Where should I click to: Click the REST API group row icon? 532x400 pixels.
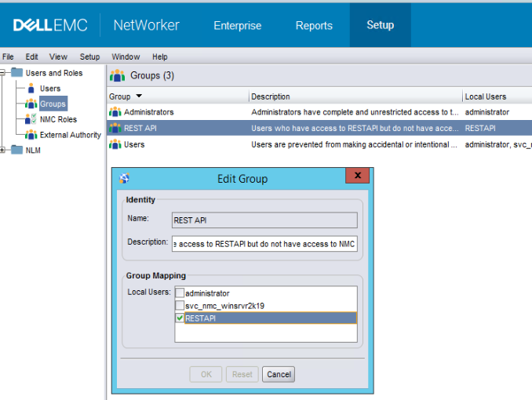(x=115, y=128)
